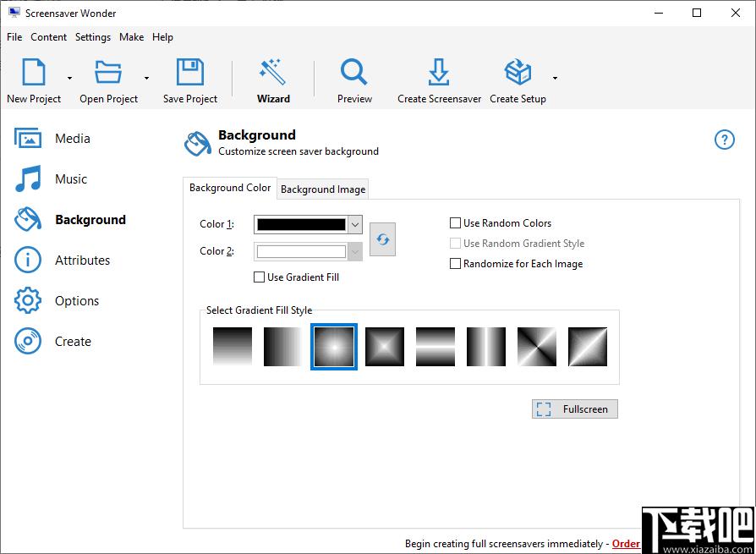The width and height of the screenshot is (756, 554).
Task: Toggle Randomize for Each Image
Action: 456,264
